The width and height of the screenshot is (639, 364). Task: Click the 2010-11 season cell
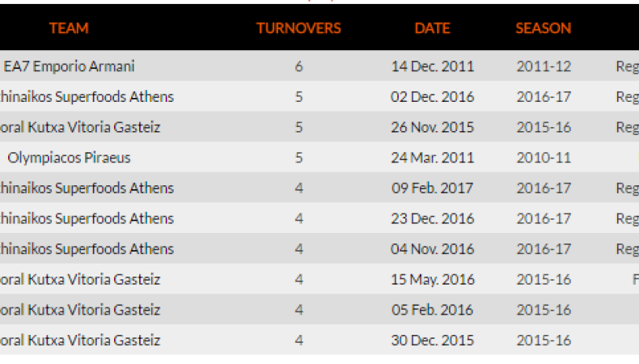pos(544,158)
